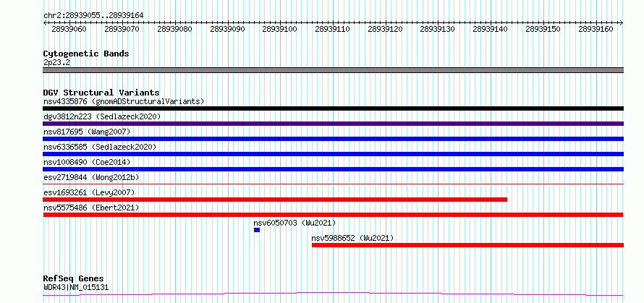The height and width of the screenshot is (303, 644).
Task: Open the nsv817695 (Wang2007) label
Action: (x=87, y=132)
